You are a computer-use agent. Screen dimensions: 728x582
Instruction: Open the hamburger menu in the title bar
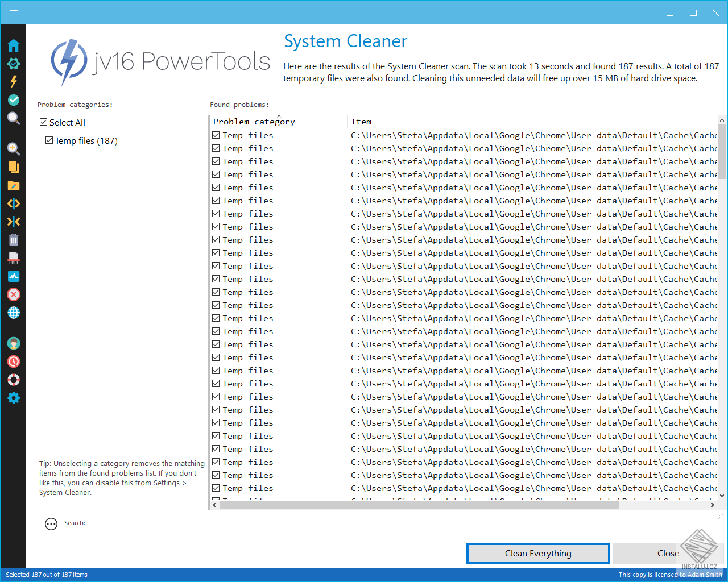pos(14,13)
